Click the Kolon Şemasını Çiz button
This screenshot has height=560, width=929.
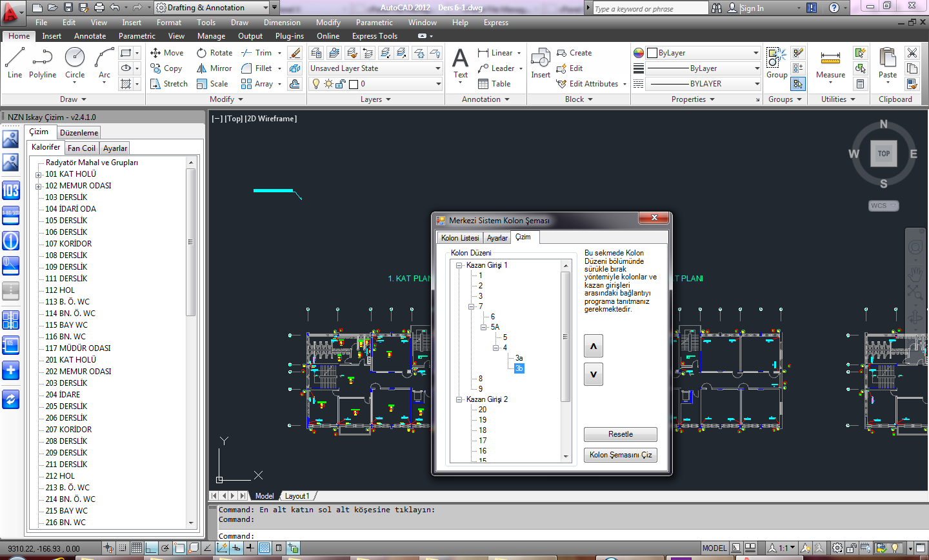pyautogui.click(x=620, y=455)
